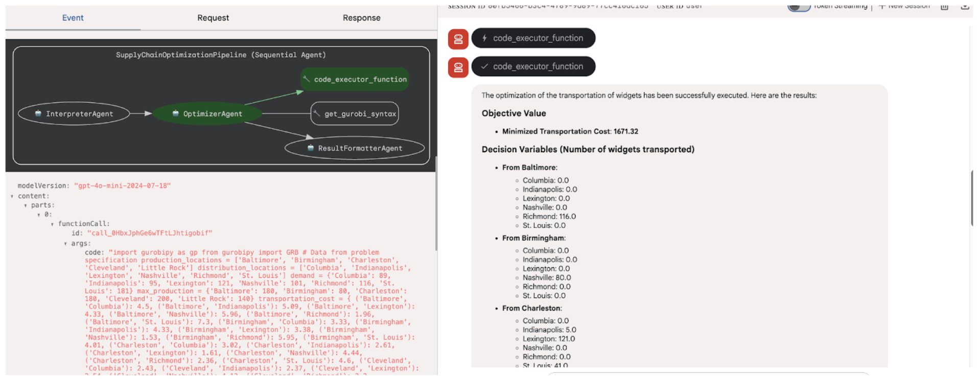Viewport: 980px width, 379px height.
Task: Click the delete session trash icon
Action: pyautogui.click(x=944, y=6)
